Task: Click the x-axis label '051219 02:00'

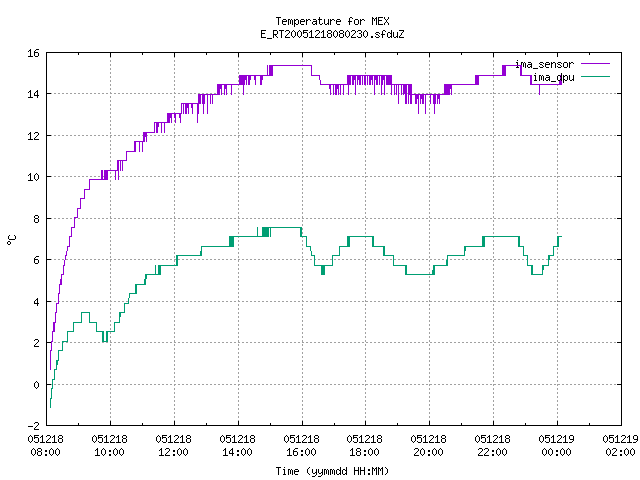Action: [x=620, y=445]
